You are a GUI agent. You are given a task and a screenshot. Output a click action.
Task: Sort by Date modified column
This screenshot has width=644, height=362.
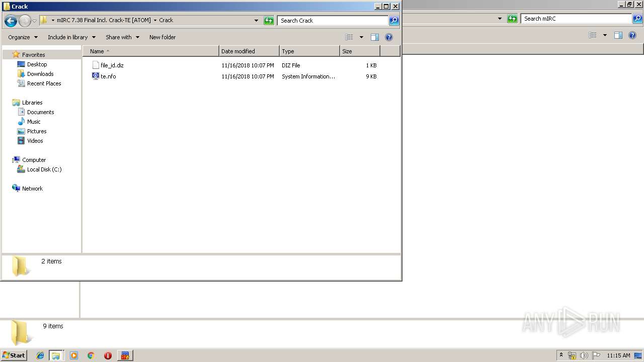click(249, 51)
